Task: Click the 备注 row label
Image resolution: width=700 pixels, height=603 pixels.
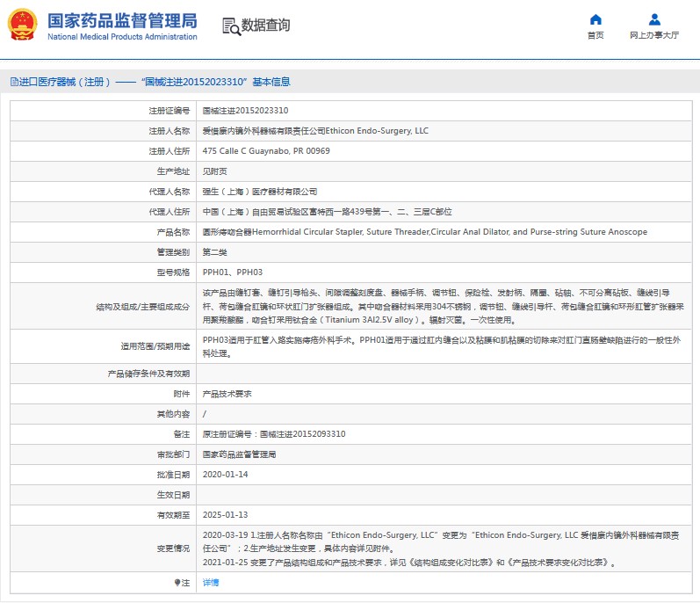Action: 182,434
